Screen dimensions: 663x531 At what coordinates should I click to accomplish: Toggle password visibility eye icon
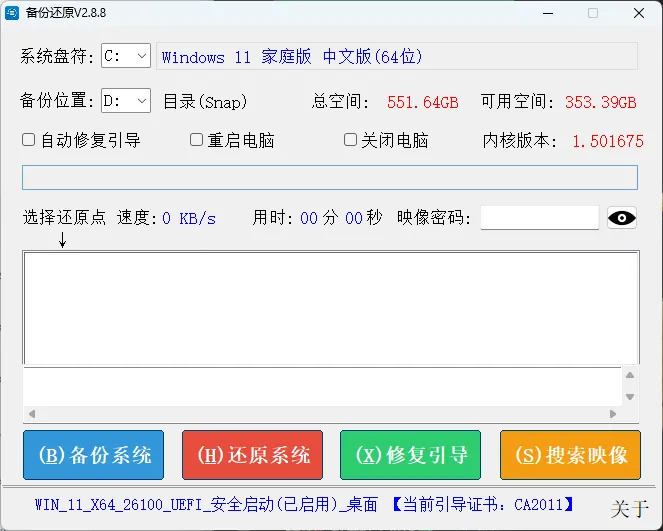click(622, 218)
